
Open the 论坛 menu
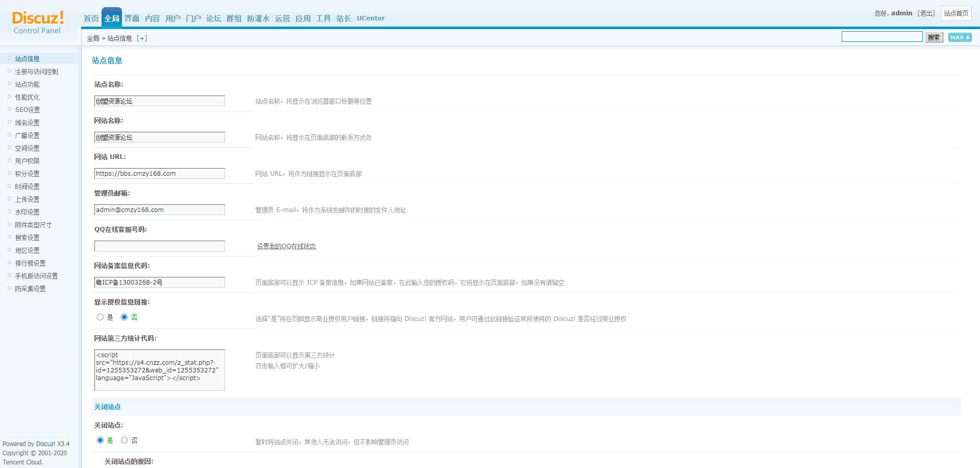click(213, 18)
